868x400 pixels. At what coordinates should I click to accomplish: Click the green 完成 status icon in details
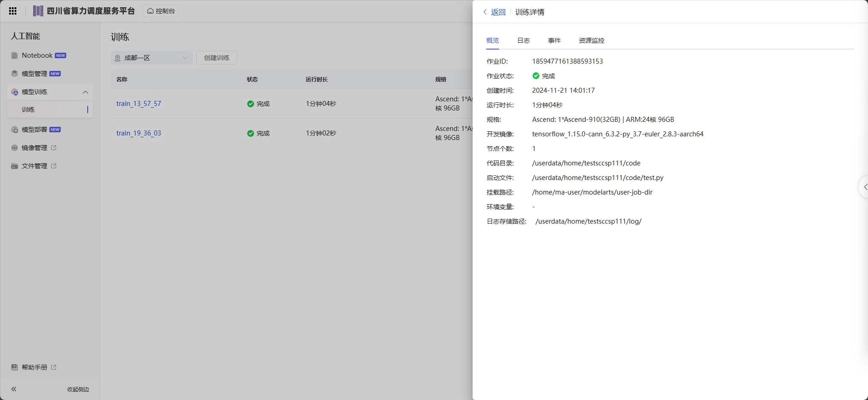click(x=536, y=76)
